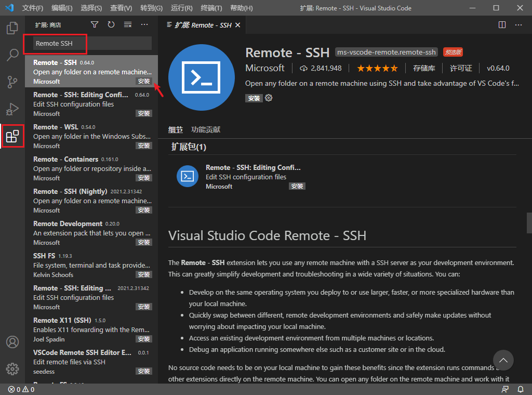
Task: Click the 预览版 preview badge
Action: pos(453,52)
